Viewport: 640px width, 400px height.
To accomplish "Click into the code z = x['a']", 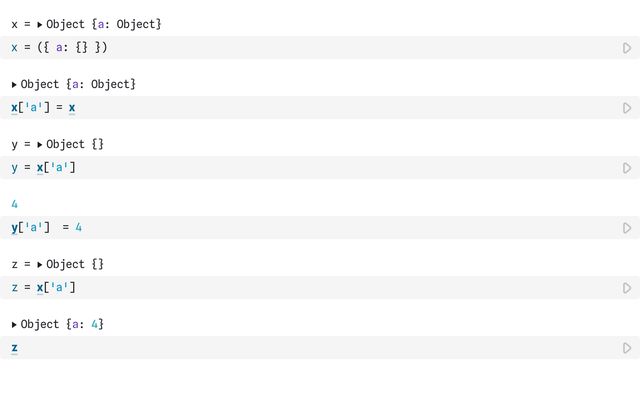I will pos(43,287).
